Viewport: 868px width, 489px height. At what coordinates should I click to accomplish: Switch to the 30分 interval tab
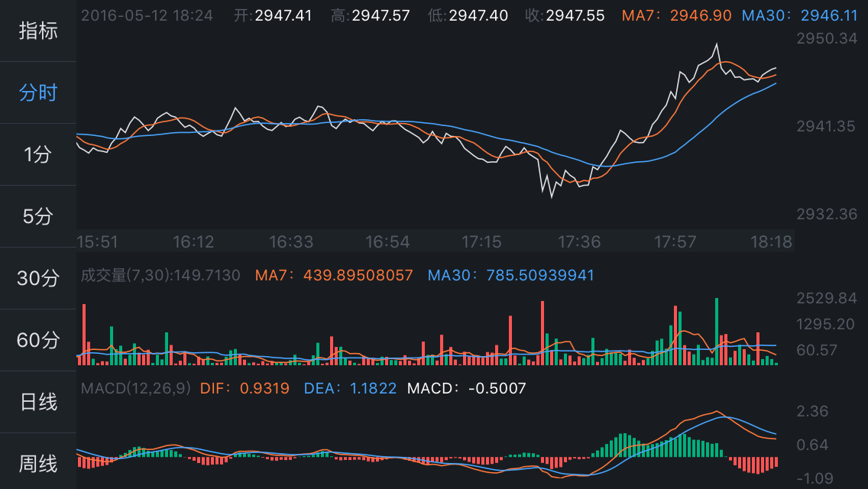point(38,278)
